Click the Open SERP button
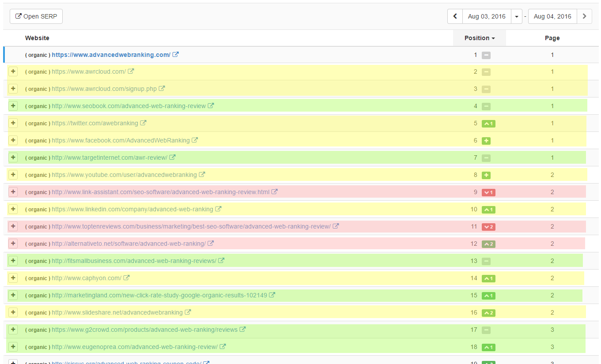 point(36,16)
